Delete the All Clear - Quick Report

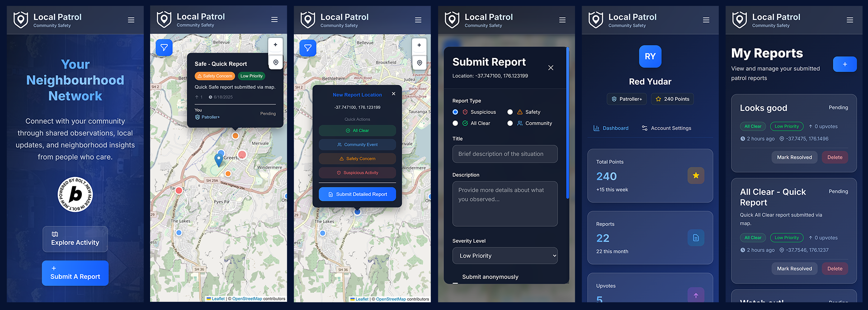pyautogui.click(x=835, y=269)
